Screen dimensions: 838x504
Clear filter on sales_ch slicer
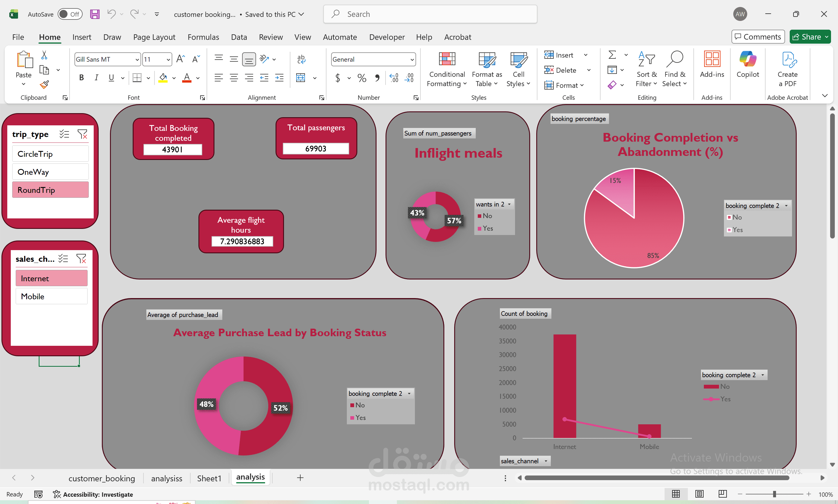click(81, 259)
